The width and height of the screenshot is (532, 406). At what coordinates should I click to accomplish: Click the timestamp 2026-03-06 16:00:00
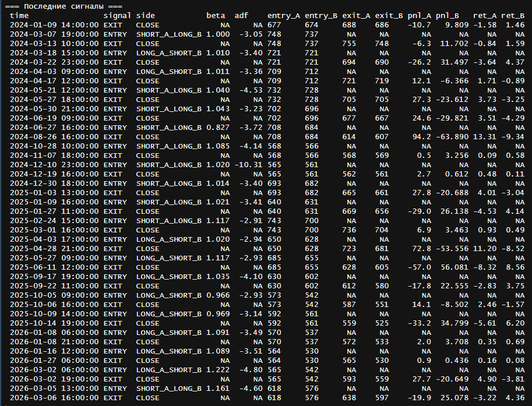pyautogui.click(x=54, y=398)
